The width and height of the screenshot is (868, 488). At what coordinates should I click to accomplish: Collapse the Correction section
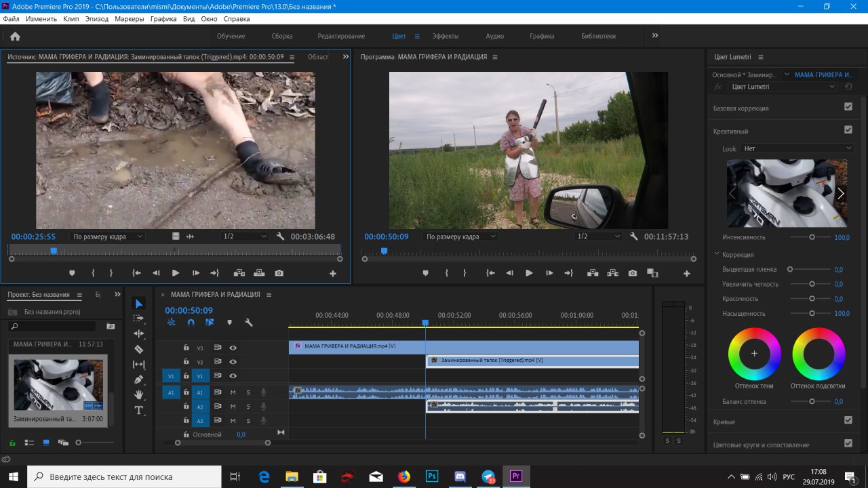pyautogui.click(x=717, y=254)
